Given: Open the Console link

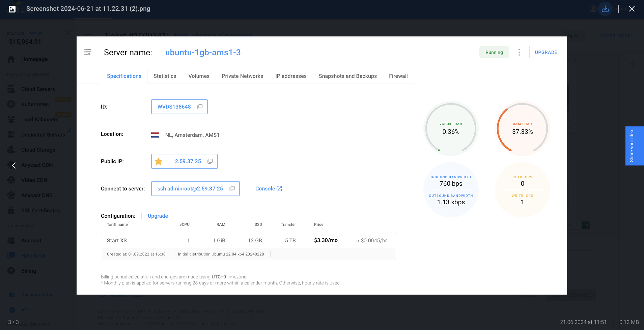Looking at the screenshot, I should coord(269,189).
